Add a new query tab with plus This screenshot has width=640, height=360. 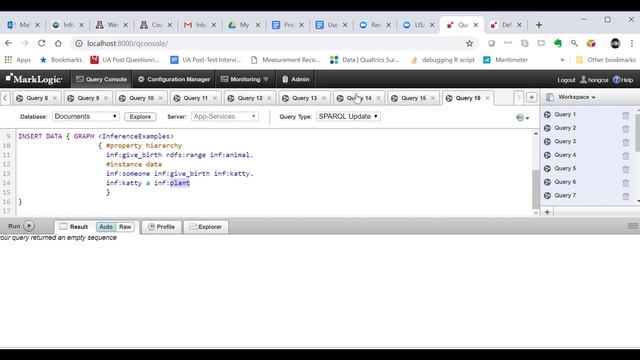[531, 98]
